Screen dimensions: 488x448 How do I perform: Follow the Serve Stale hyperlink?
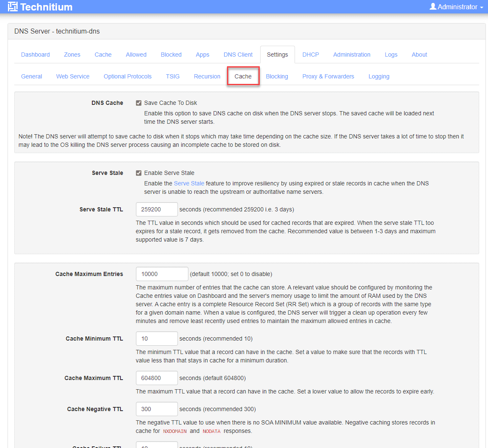tap(189, 183)
